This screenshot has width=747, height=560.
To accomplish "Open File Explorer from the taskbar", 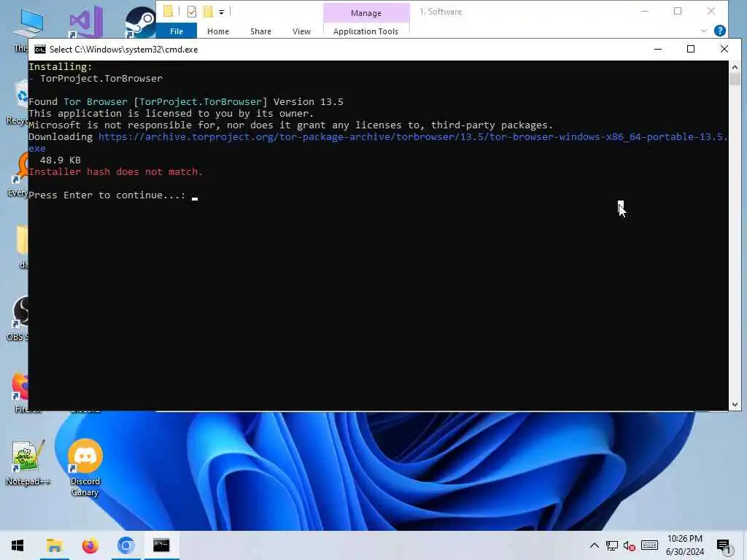I will click(54, 545).
